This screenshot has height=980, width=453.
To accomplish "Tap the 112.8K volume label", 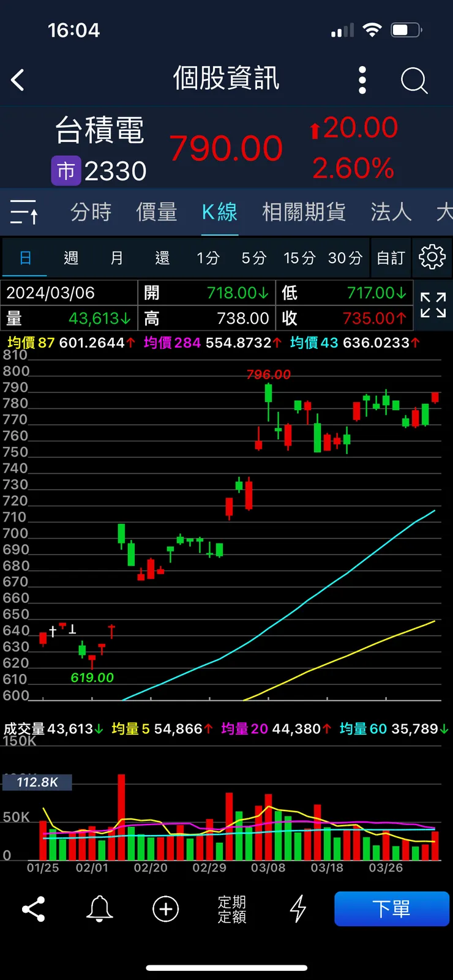I will pyautogui.click(x=37, y=782).
